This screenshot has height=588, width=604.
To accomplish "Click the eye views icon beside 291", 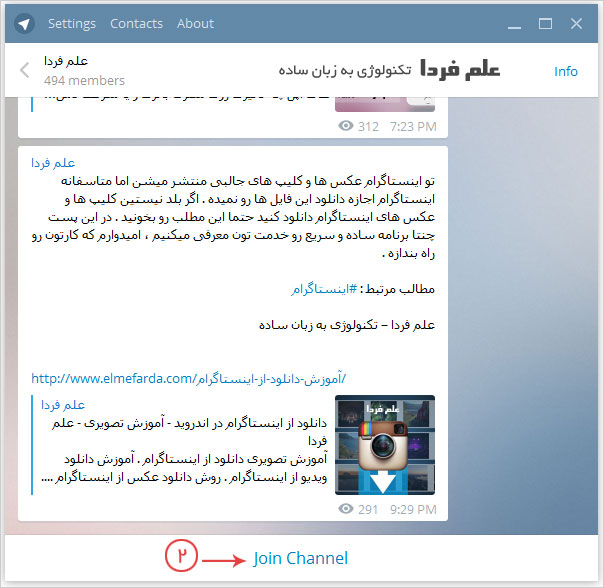I will [346, 509].
